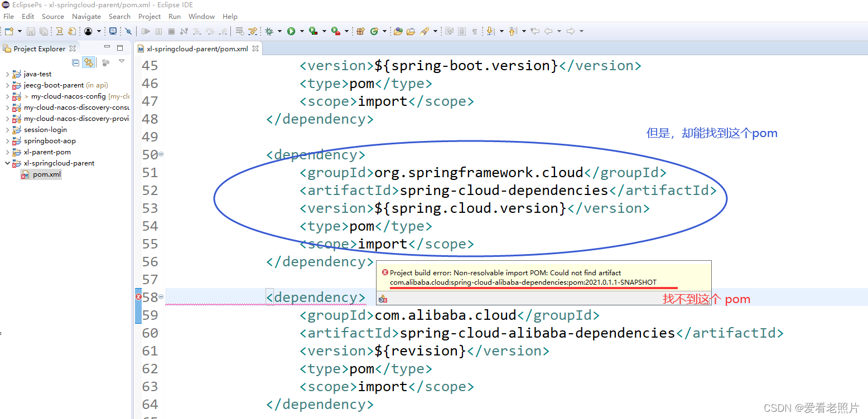
Task: Open the Navigate menu
Action: (x=86, y=16)
